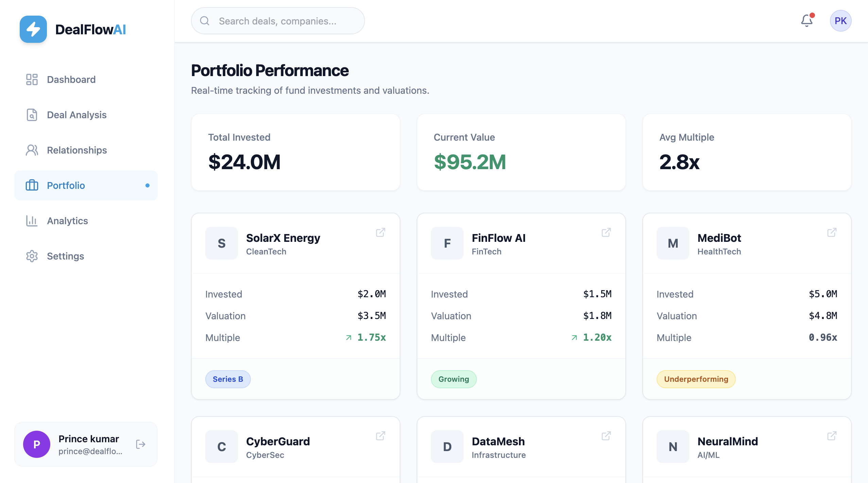Open Settings from the sidebar
Viewport: 868px width, 483px height.
tap(65, 256)
